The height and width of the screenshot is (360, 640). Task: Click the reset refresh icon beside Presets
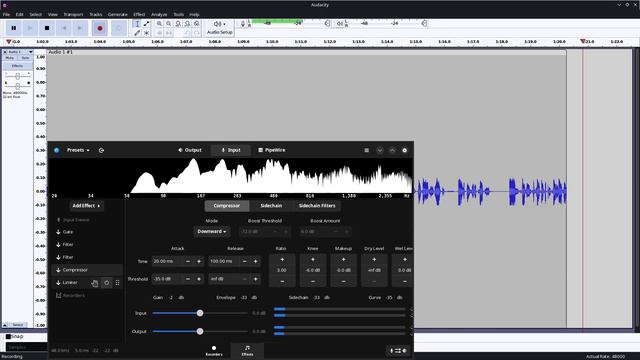click(101, 150)
